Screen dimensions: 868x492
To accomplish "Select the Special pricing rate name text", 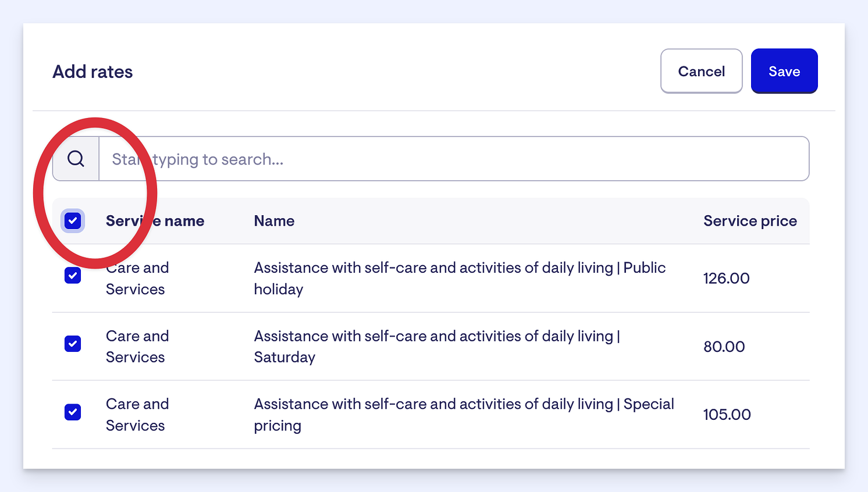I will coord(464,415).
